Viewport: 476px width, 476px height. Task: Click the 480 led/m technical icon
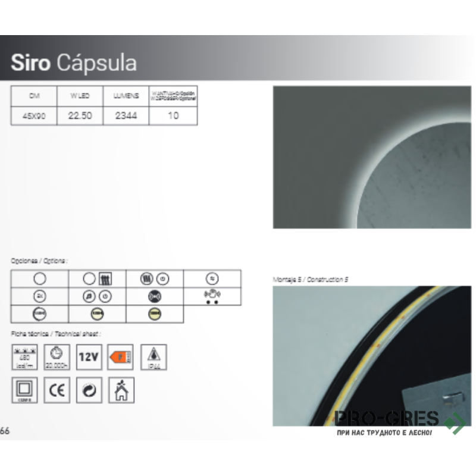coord(24,357)
